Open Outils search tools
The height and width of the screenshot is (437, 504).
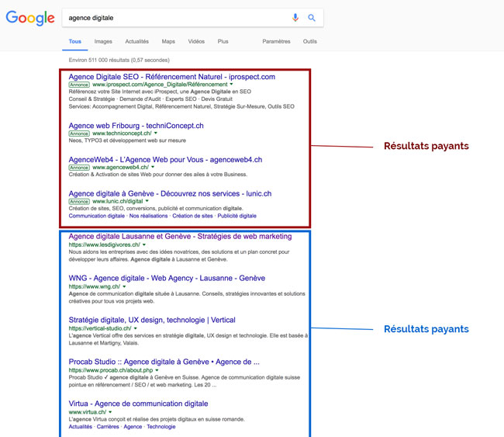coord(310,41)
